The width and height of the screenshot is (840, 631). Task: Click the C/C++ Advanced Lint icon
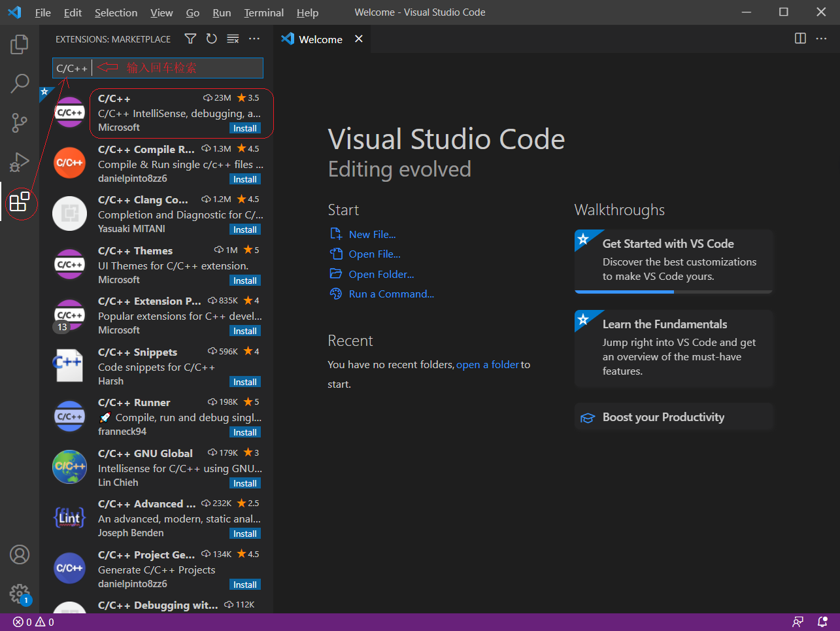[x=69, y=518]
